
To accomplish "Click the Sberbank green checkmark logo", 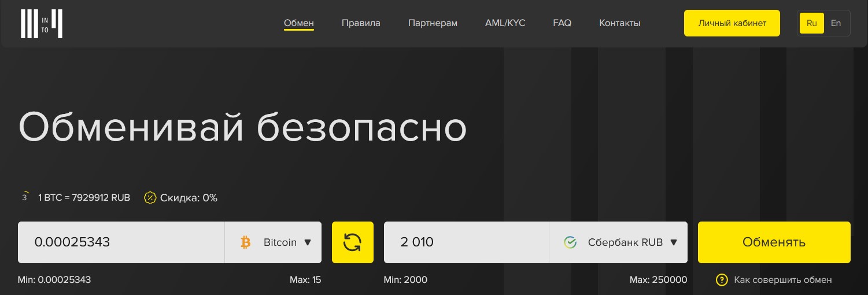I will (571, 242).
